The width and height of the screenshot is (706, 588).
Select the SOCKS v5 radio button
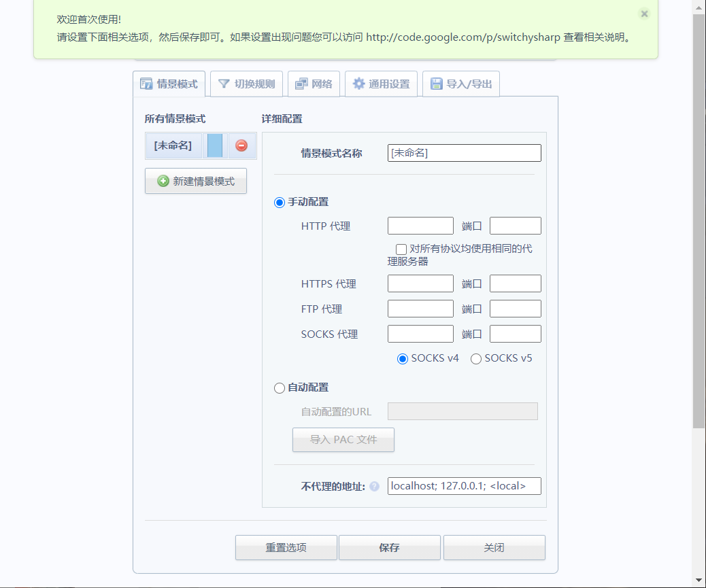(x=476, y=358)
